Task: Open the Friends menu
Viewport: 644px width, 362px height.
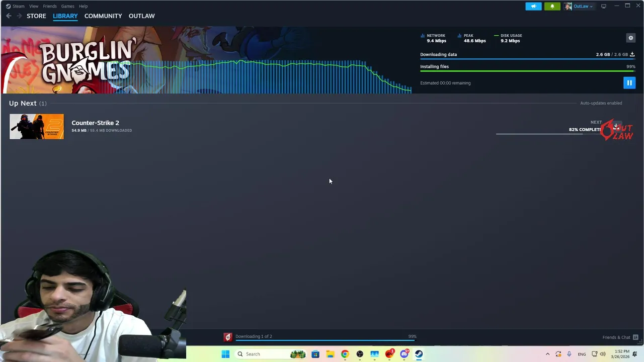Action: (x=50, y=6)
